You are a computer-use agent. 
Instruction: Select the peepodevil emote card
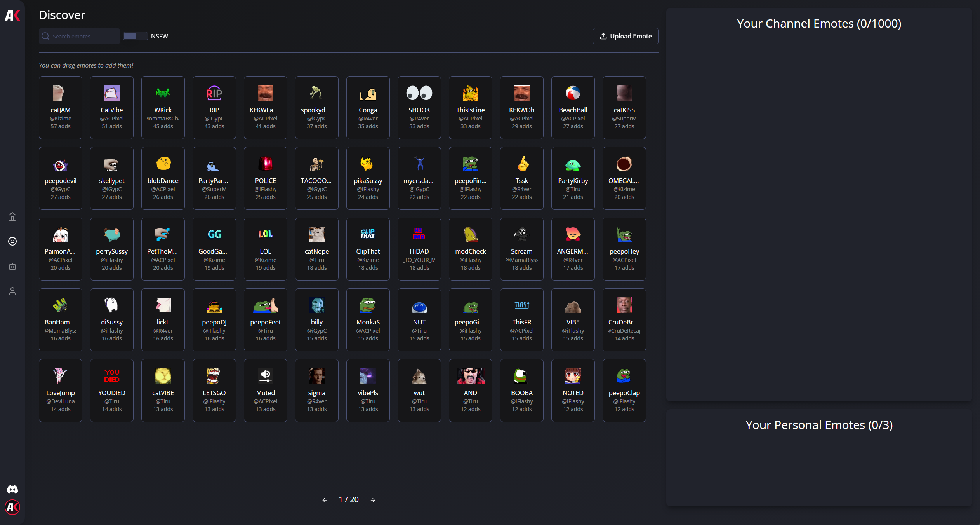coord(61,178)
